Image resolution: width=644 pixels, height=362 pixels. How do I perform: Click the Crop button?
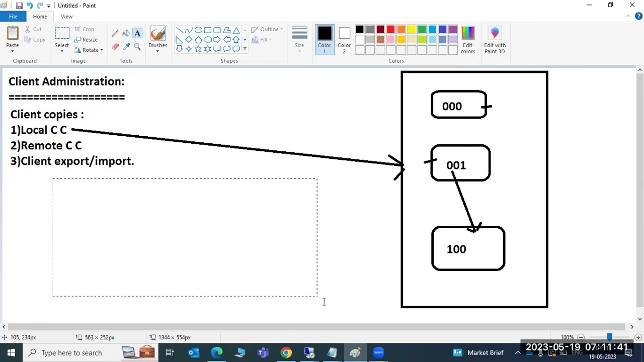click(x=85, y=29)
